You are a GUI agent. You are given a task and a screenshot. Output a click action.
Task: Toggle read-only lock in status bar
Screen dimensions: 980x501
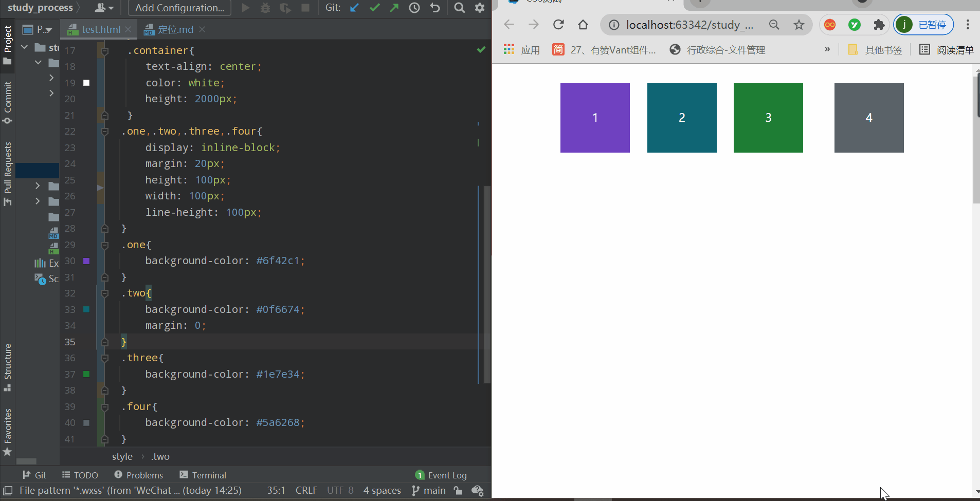458,491
